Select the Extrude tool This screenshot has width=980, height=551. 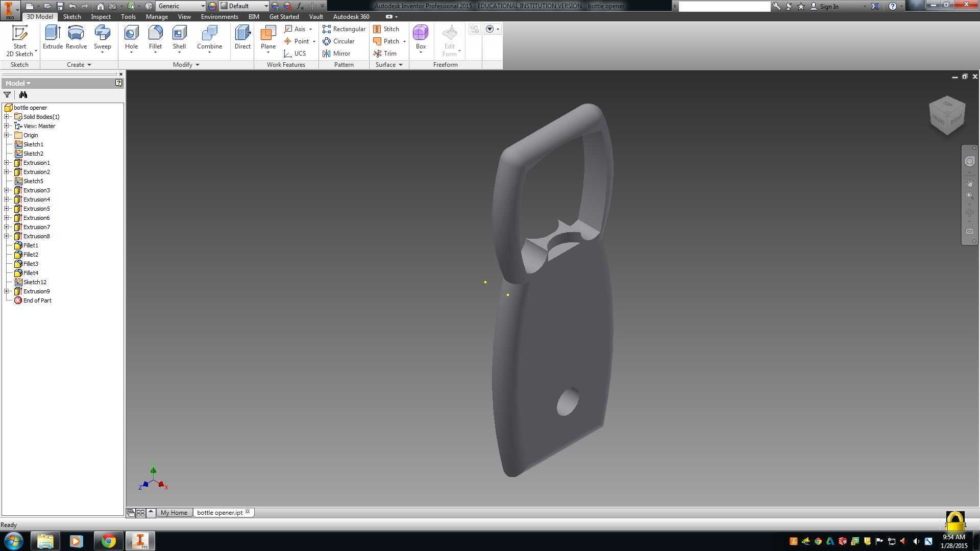click(53, 37)
